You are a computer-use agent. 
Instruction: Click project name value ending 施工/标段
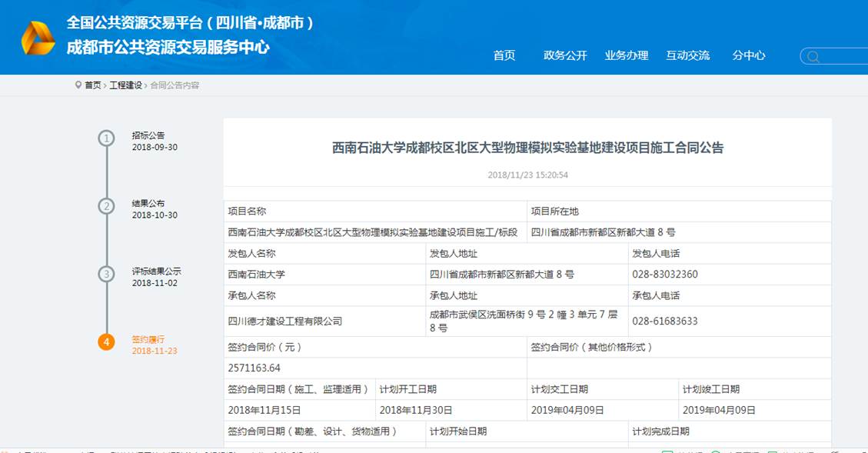375,232
